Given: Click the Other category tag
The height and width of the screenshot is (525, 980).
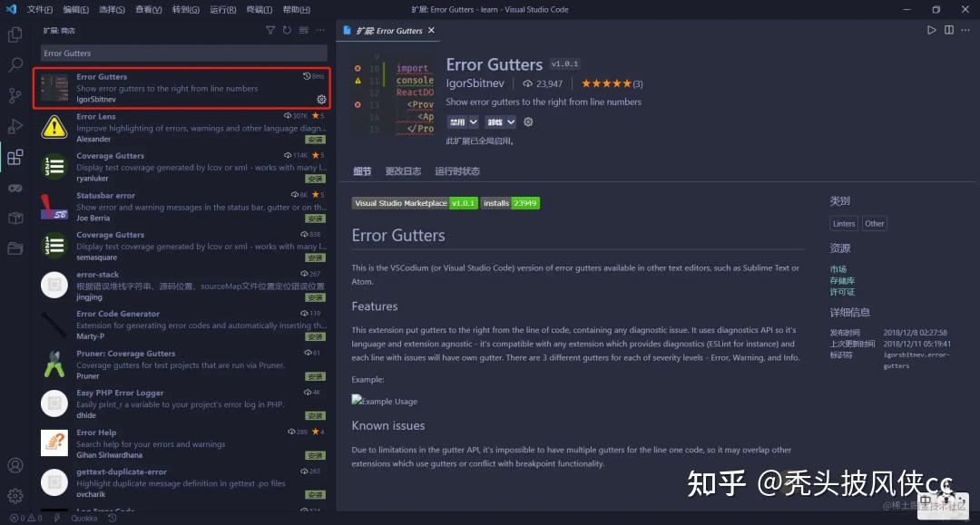Looking at the screenshot, I should point(875,223).
